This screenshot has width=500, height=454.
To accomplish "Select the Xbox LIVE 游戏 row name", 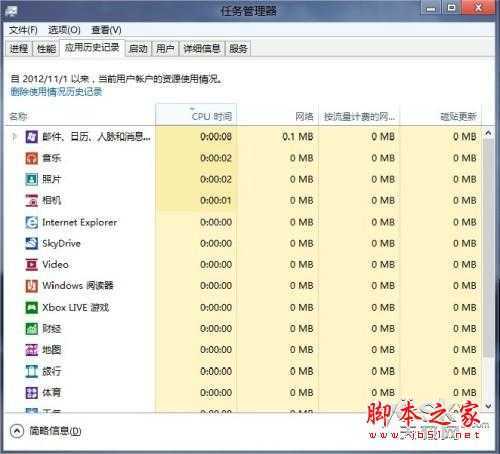I will coord(76,307).
